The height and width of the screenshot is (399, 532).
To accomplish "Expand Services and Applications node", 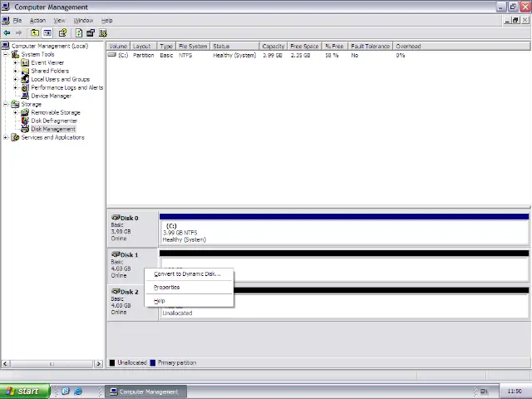I will 6,137.
